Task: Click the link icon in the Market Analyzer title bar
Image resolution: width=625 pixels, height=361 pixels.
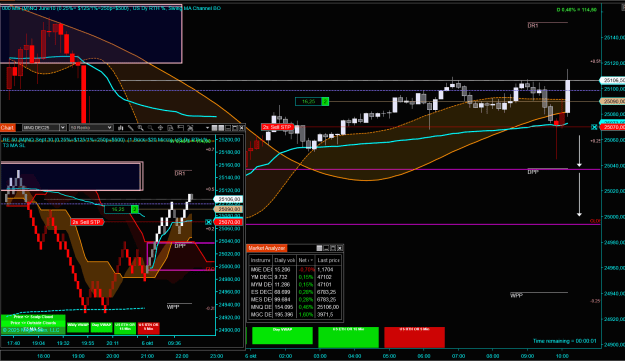Action: click(319, 248)
